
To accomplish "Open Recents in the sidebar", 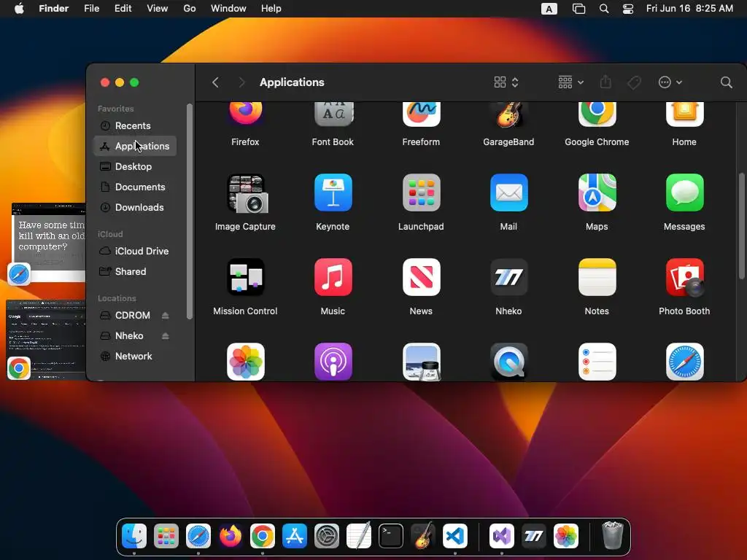I will click(x=135, y=125).
